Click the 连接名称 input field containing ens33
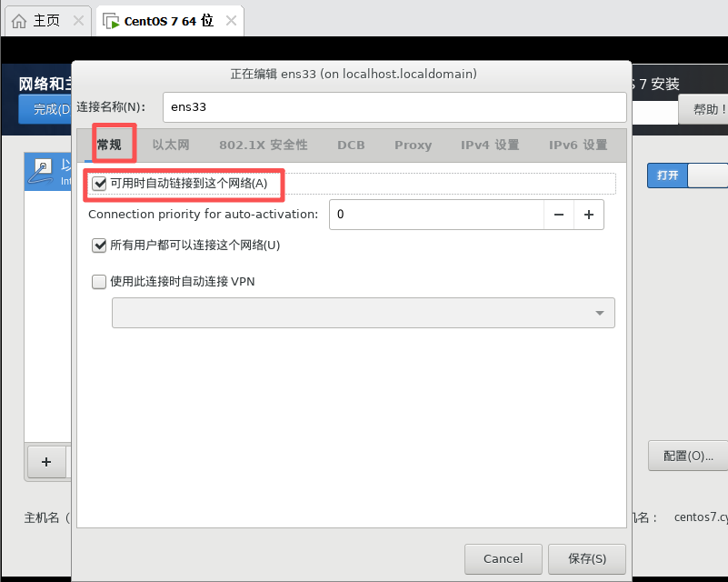Viewport: 728px width, 582px height. click(394, 107)
